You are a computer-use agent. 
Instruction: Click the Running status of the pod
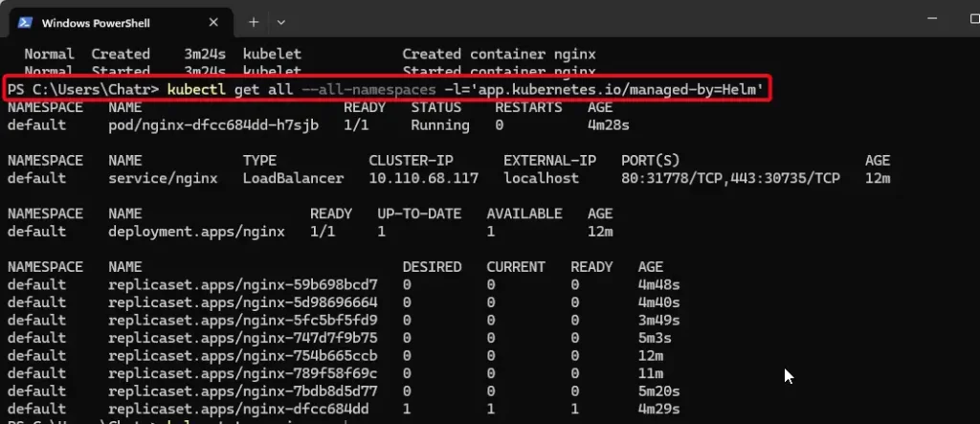click(440, 125)
